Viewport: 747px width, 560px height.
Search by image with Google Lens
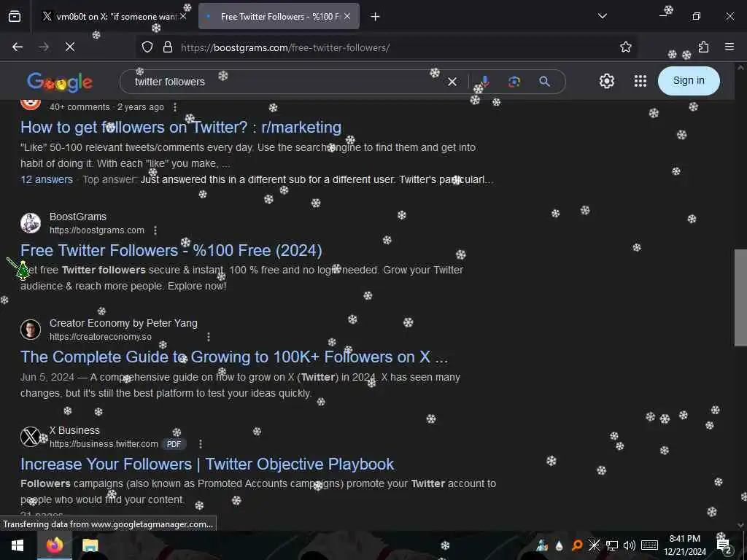[514, 82]
